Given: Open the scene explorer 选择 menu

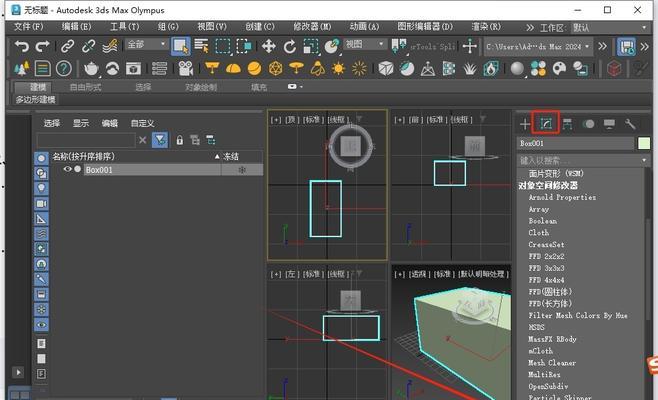Looking at the screenshot, I should point(52,123).
